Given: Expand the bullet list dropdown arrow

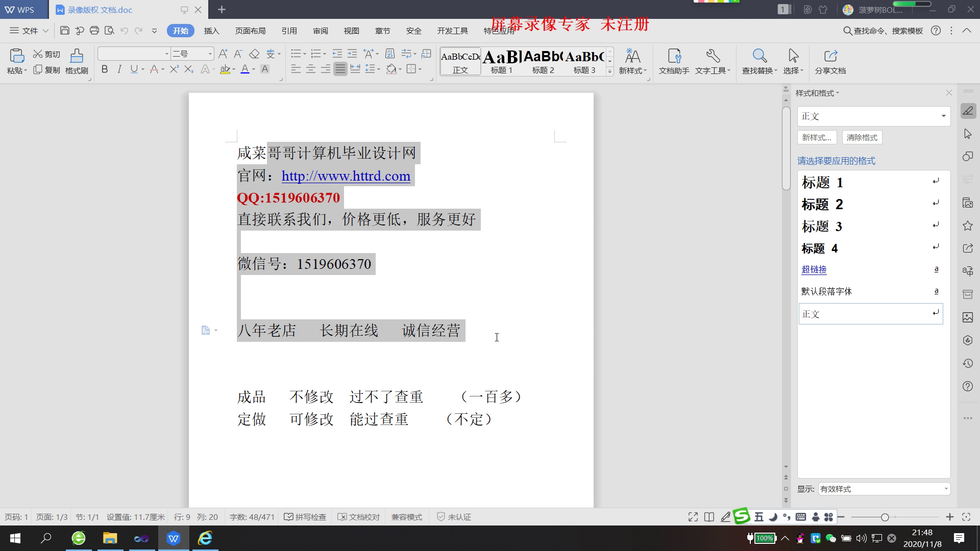Looking at the screenshot, I should (x=305, y=54).
